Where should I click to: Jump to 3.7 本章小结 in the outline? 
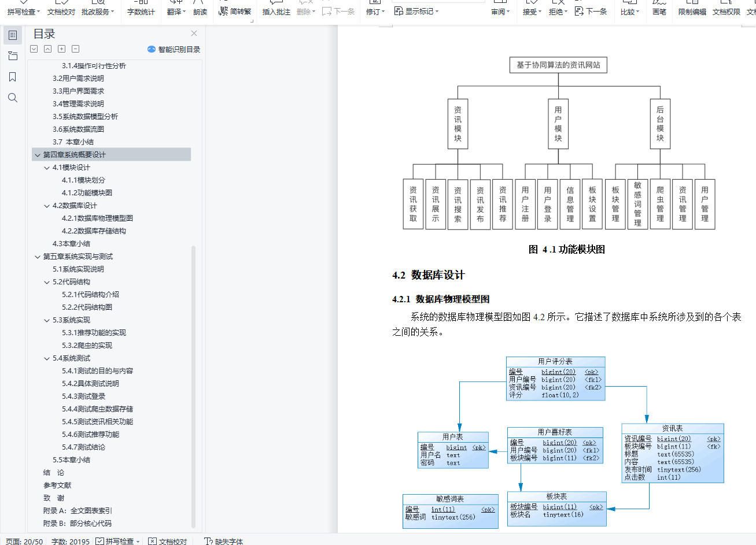(73, 142)
